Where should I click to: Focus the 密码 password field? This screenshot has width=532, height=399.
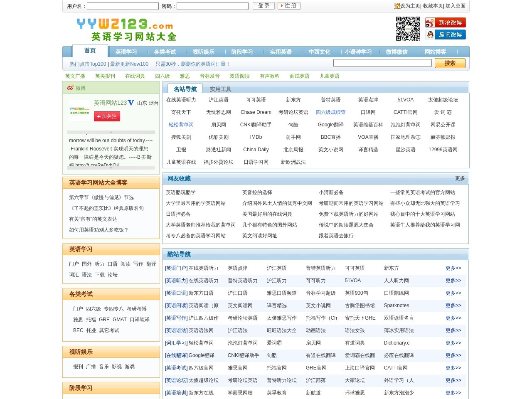(x=212, y=6)
